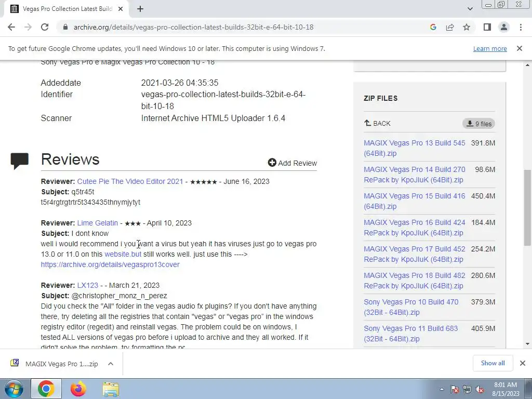Click the scrollbar up arrow
532x399 pixels.
(527, 65)
